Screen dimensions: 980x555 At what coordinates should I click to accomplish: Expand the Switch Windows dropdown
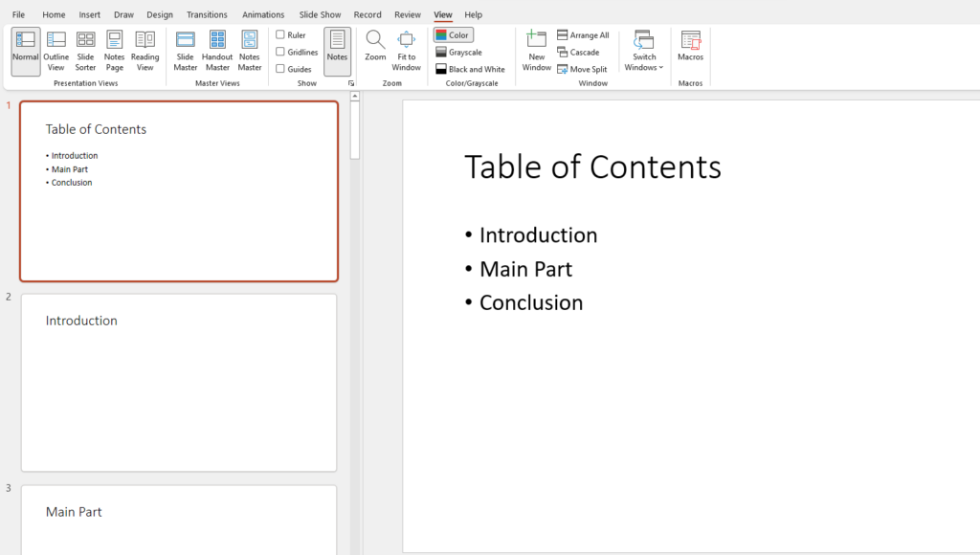tap(644, 51)
